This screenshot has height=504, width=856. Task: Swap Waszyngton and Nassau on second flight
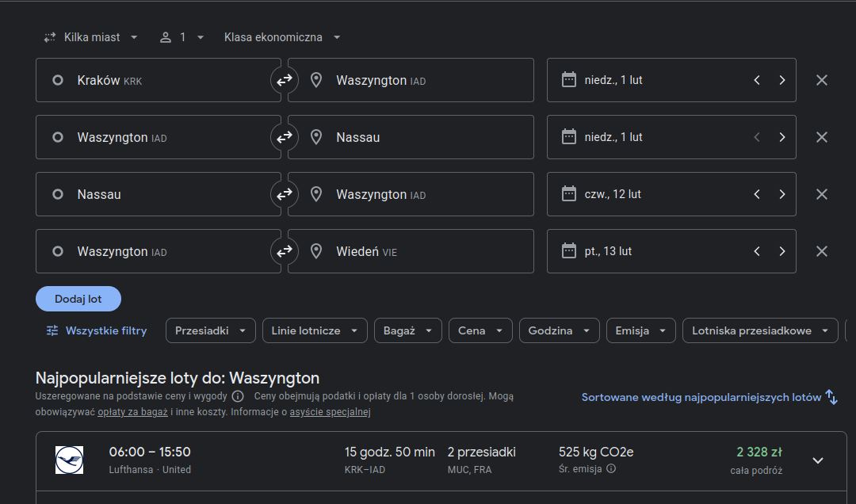(285, 137)
